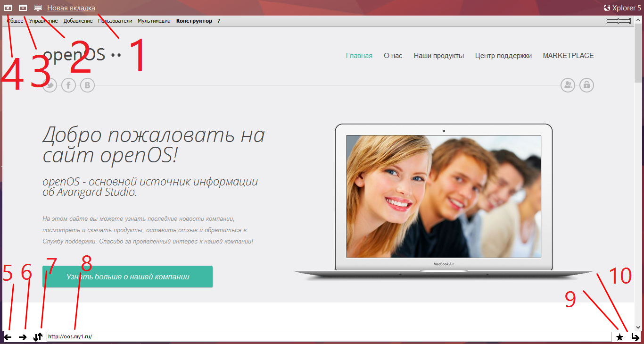Click the star bookmark icon
The image size is (644, 344).
click(x=619, y=337)
